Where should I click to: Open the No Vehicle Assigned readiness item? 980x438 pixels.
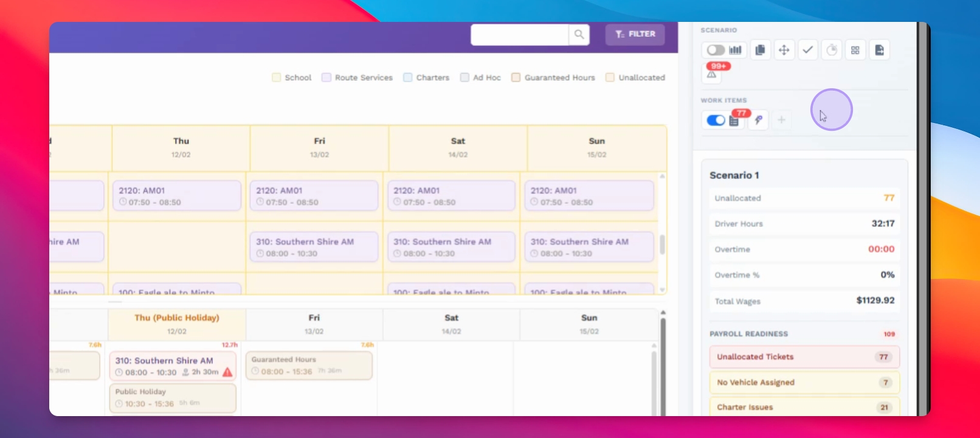[804, 383]
